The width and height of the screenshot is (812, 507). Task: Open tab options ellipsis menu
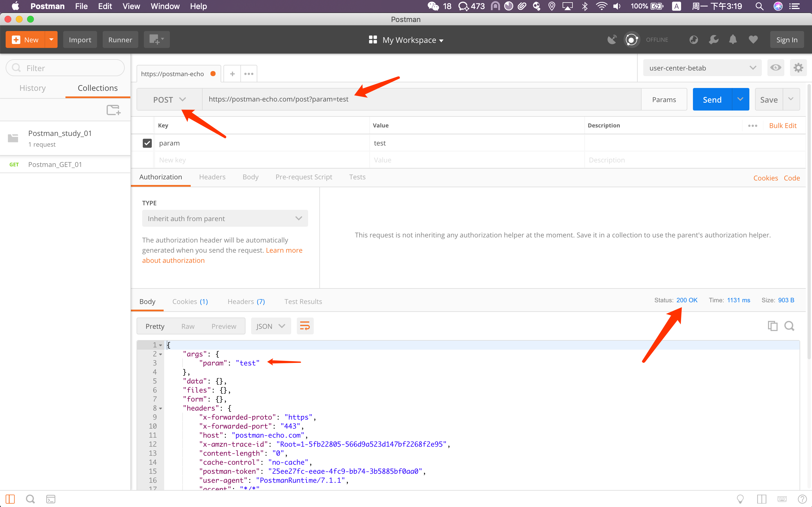click(249, 74)
